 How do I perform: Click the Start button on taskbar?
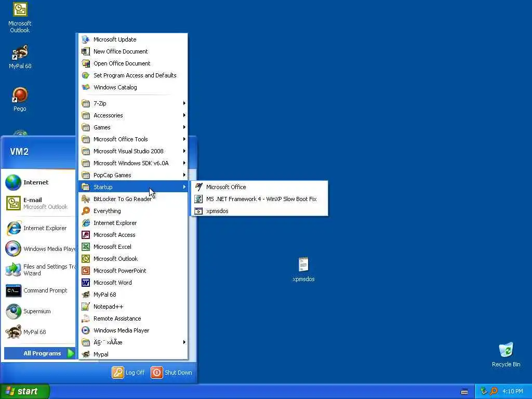[25, 391]
